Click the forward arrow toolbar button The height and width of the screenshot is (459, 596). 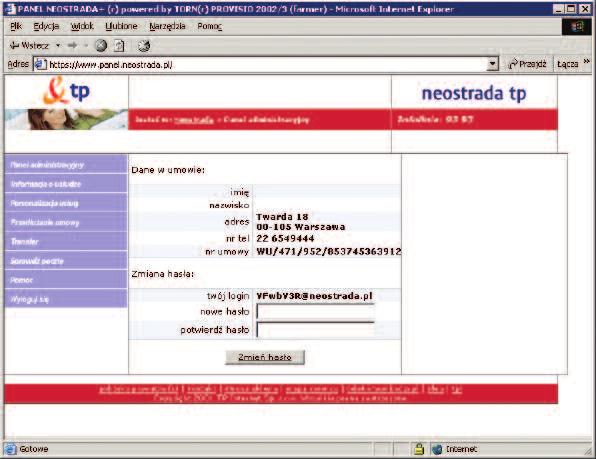(72, 46)
